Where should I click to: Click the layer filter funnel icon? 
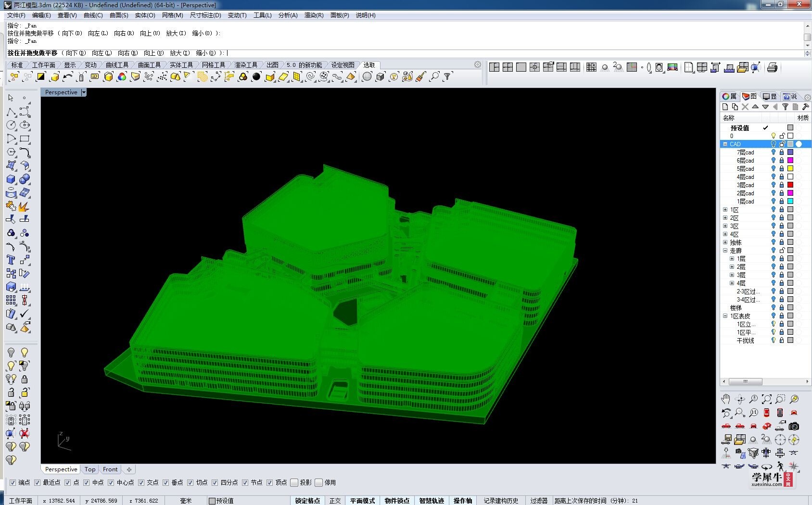click(785, 107)
